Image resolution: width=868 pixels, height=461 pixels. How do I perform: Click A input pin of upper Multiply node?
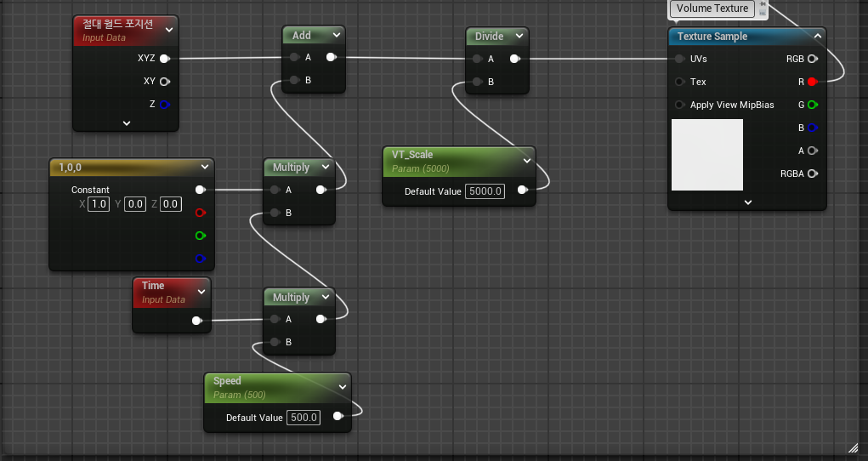(275, 190)
